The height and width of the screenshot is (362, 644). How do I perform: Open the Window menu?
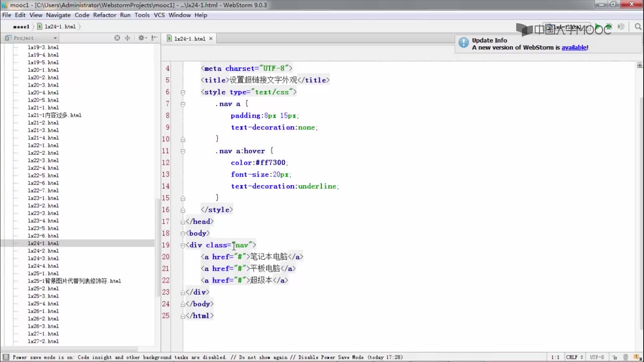(179, 15)
